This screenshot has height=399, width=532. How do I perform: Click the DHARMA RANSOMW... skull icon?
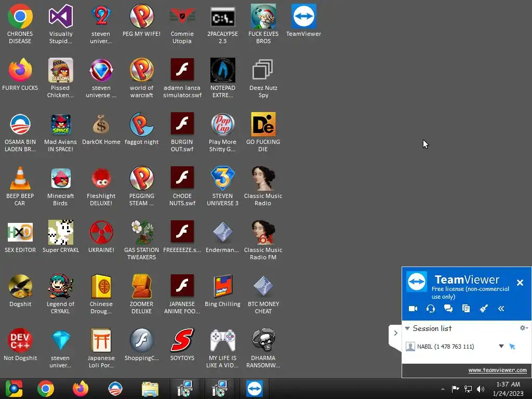[x=263, y=348]
